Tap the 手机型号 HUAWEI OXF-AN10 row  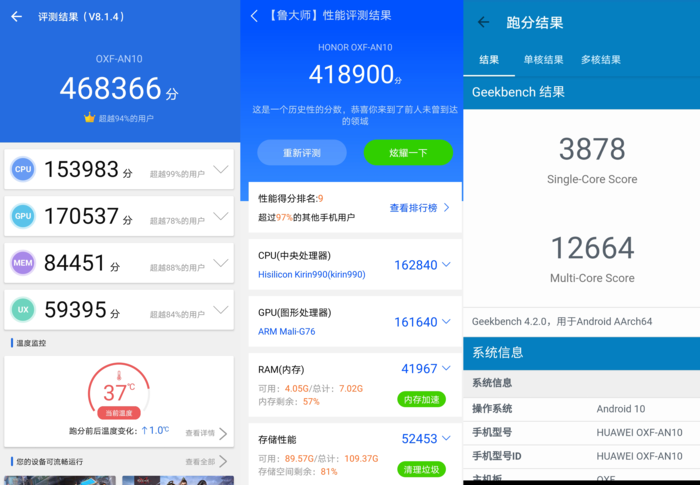pyautogui.click(x=582, y=432)
